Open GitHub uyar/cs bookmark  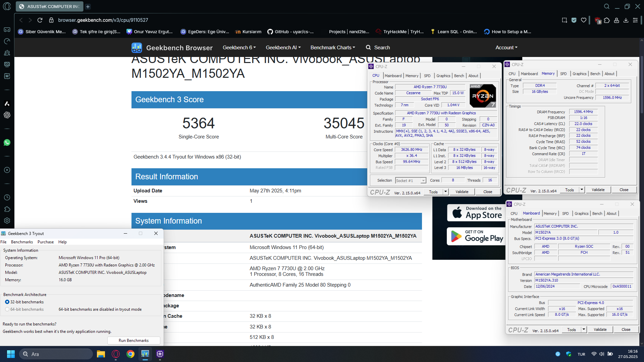pos(290,32)
